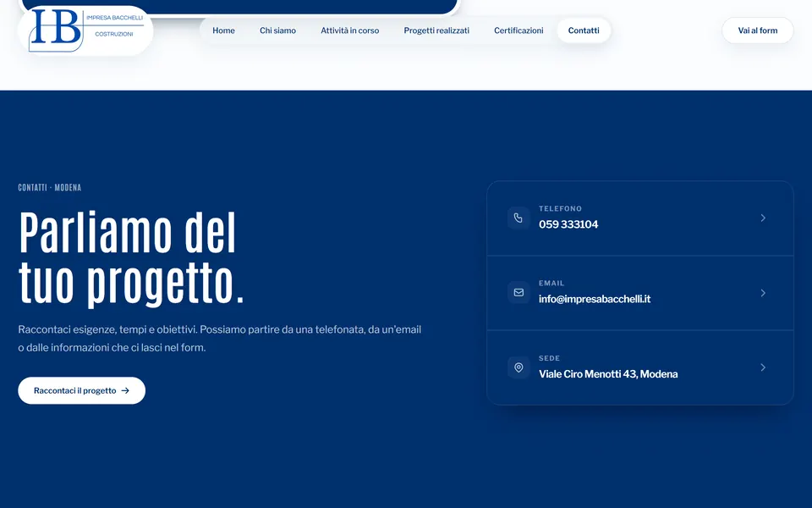Open the Chi siamo page
Viewport: 812px width, 508px height.
(x=277, y=30)
